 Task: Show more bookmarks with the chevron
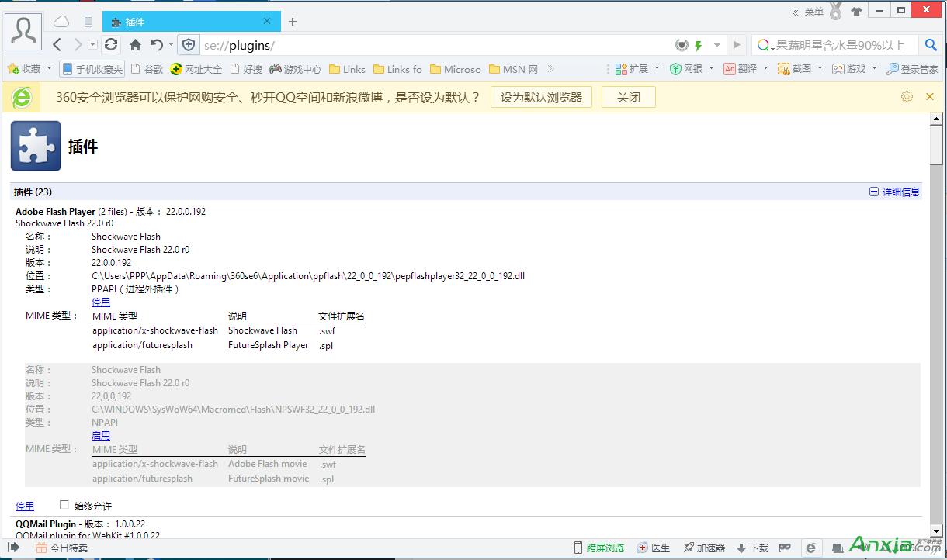point(551,69)
